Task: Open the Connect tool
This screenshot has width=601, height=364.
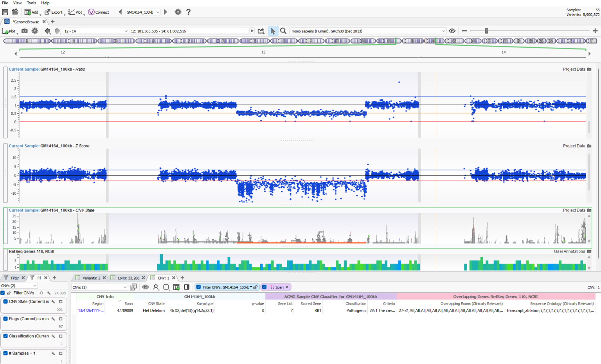Action: click(99, 12)
